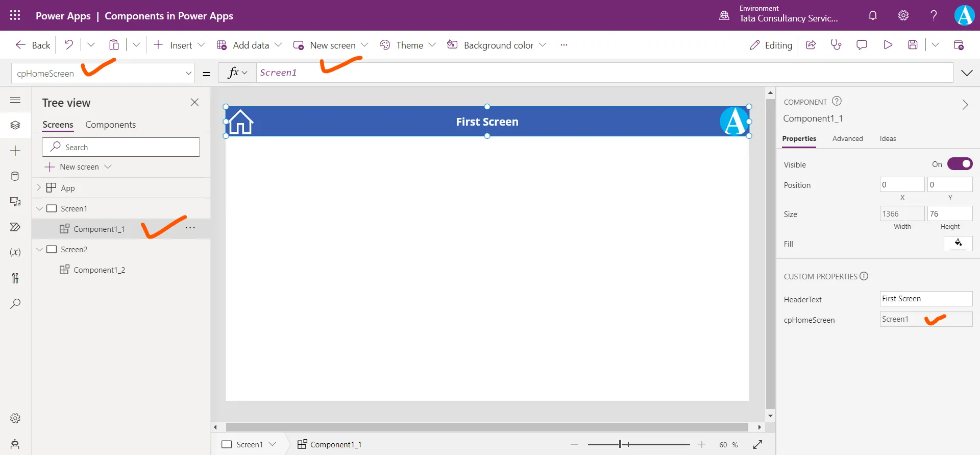The width and height of the screenshot is (980, 455).
Task: Collapse the Screen1 tree node
Action: (x=39, y=208)
